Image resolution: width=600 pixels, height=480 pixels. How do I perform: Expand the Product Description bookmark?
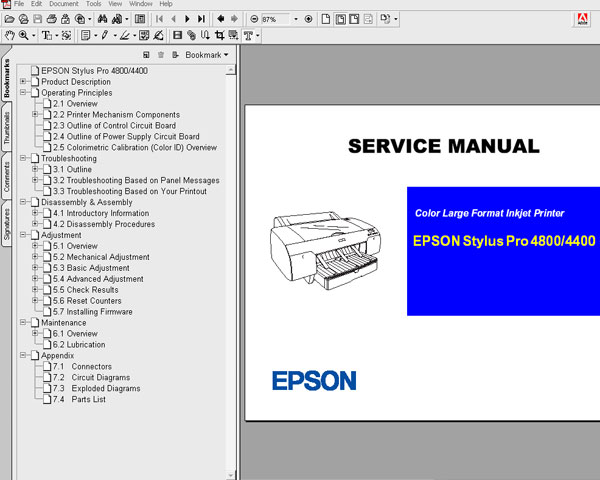pos(23,81)
